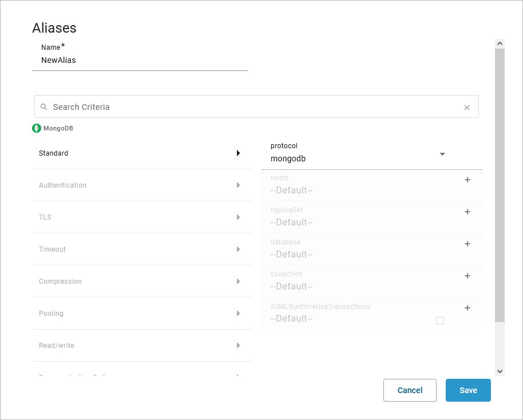Click the plus icon next to collection

[467, 276]
